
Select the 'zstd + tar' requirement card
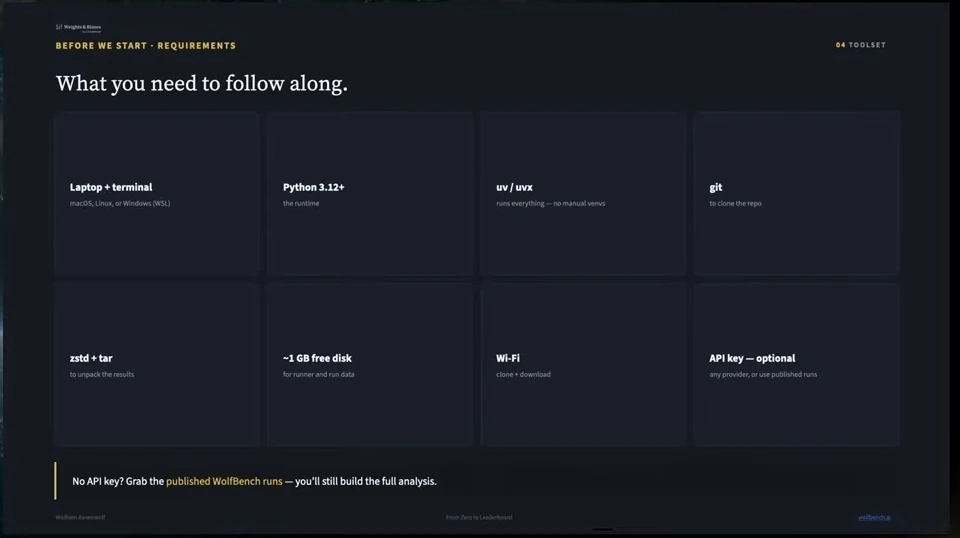point(157,364)
